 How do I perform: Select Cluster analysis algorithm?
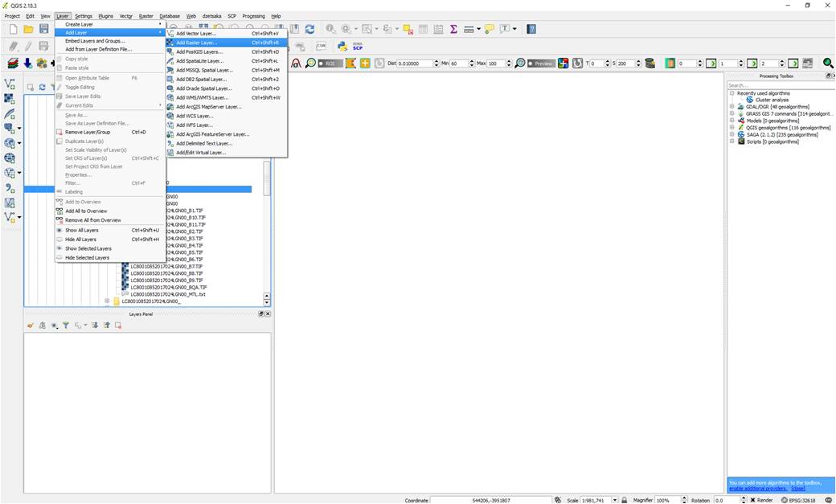772,100
